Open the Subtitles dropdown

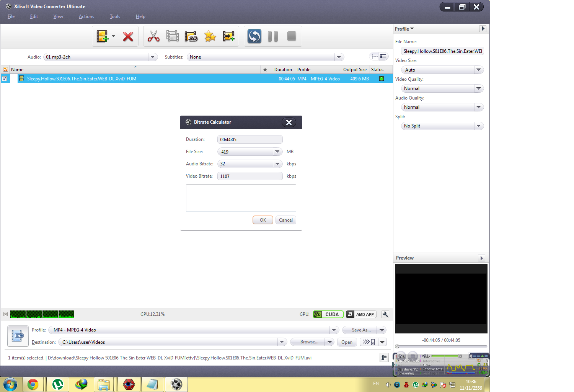(339, 57)
